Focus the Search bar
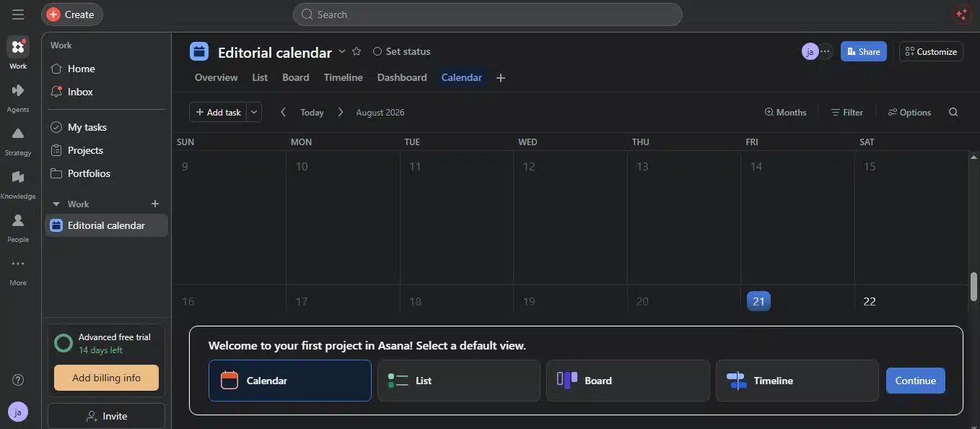Screen dimensions: 980x429 click(487, 14)
